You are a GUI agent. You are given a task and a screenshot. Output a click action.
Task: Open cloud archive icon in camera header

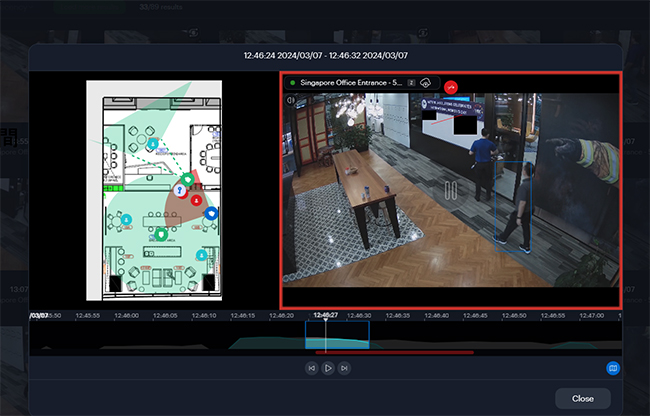tap(425, 83)
